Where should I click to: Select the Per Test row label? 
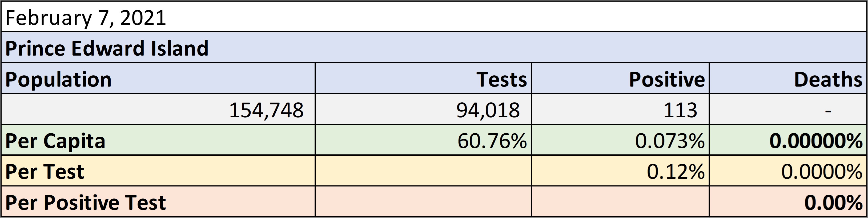[x=158, y=171]
